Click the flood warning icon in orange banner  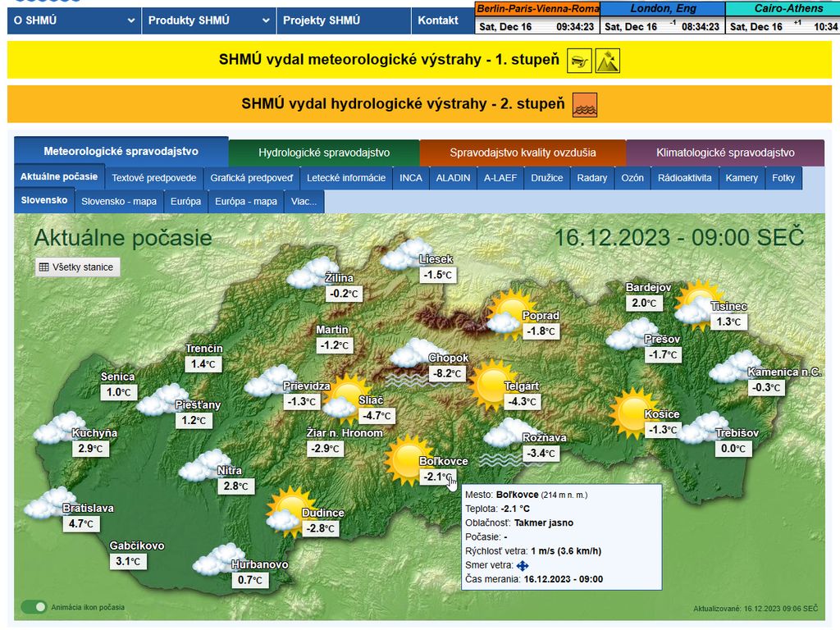click(x=585, y=104)
